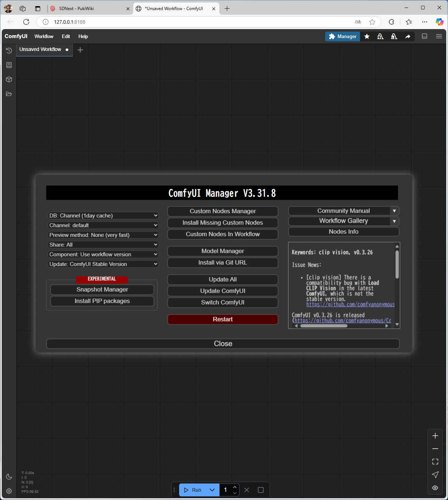The width and height of the screenshot is (448, 500).
Task: Click the share arrow icon in toolbar
Action: [408, 36]
